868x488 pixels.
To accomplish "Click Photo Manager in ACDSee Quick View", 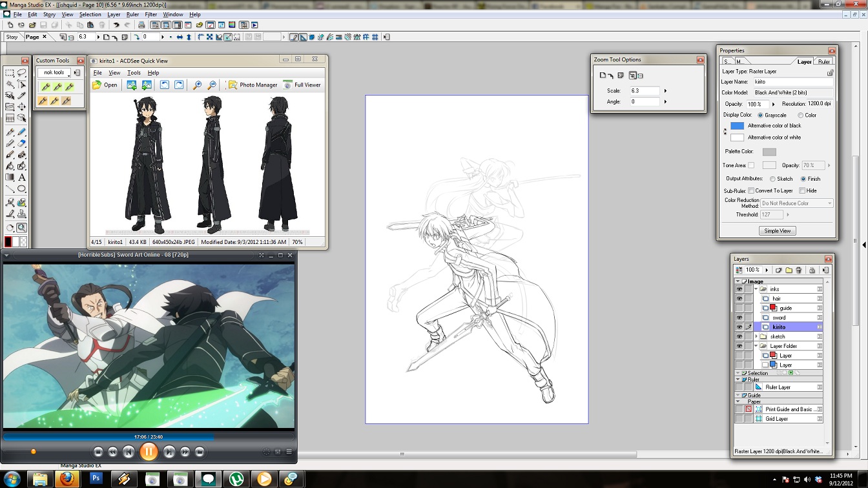I will point(253,85).
